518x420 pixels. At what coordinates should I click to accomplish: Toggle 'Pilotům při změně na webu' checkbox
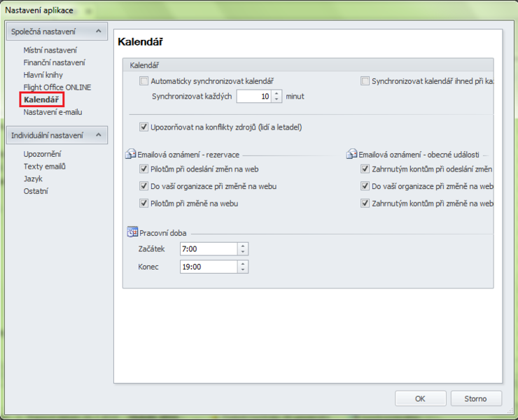(x=144, y=203)
